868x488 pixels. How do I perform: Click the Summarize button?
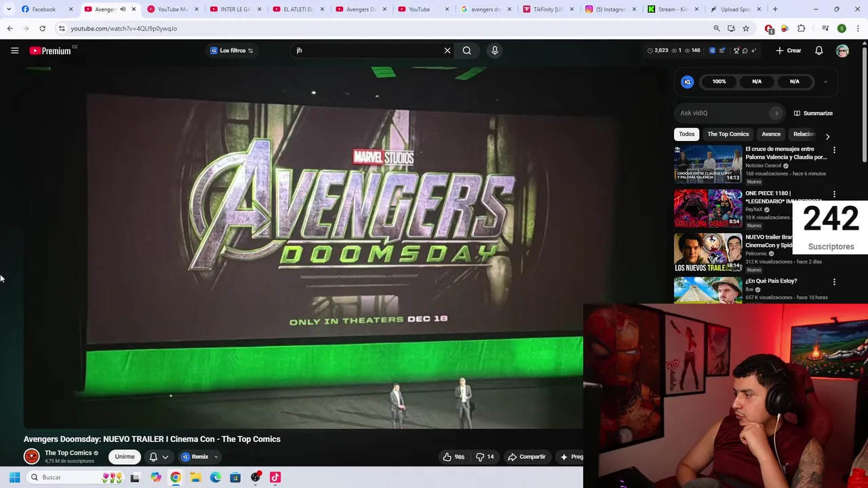pyautogui.click(x=813, y=113)
